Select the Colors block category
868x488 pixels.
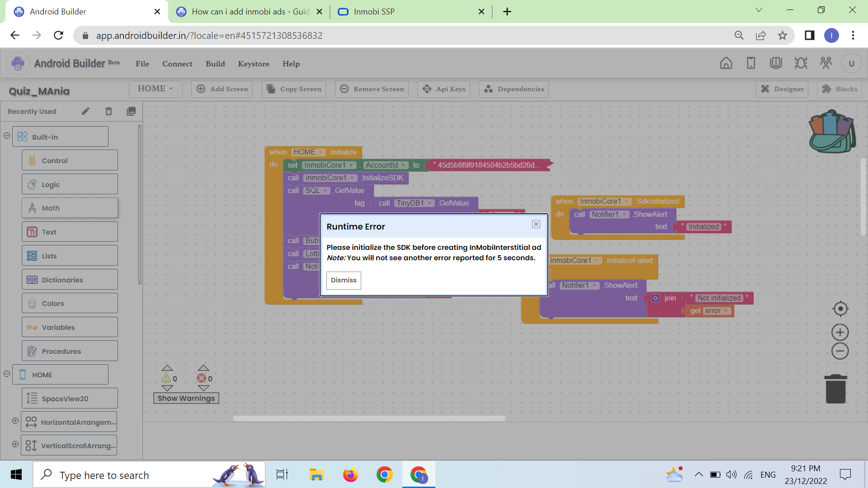(x=70, y=303)
